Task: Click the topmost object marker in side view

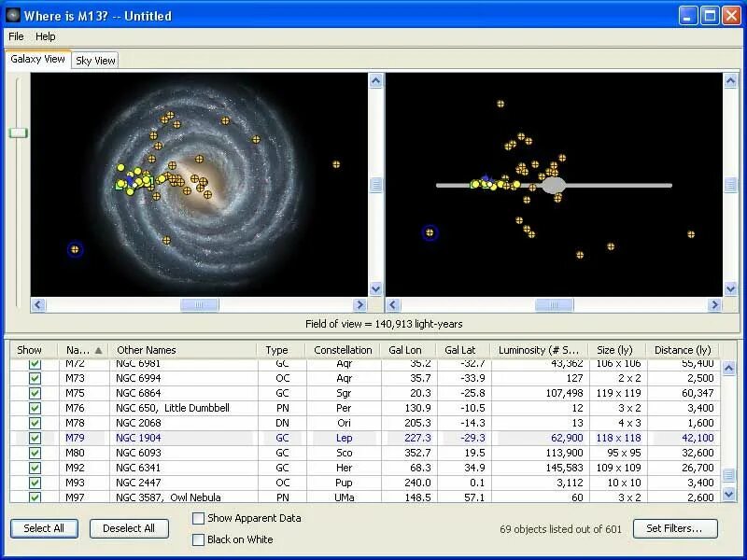Action: click(500, 104)
